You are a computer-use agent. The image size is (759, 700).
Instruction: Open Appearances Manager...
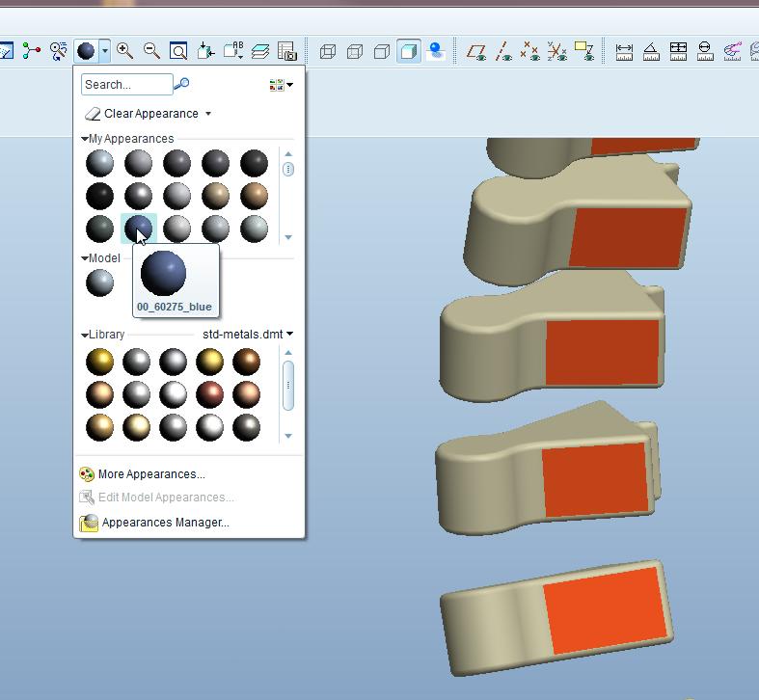(x=166, y=523)
